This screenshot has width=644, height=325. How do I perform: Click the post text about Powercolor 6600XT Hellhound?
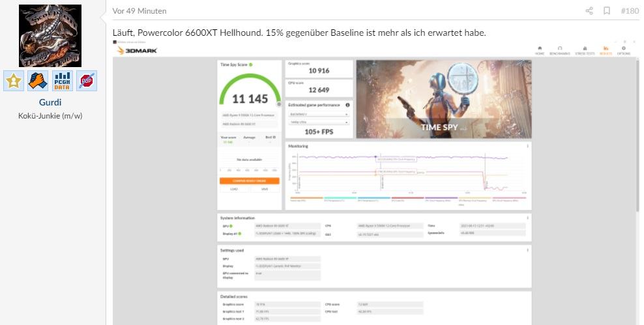click(x=299, y=33)
